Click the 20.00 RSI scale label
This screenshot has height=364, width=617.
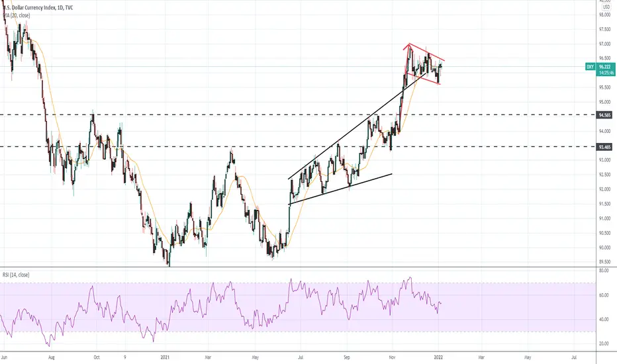(603, 343)
